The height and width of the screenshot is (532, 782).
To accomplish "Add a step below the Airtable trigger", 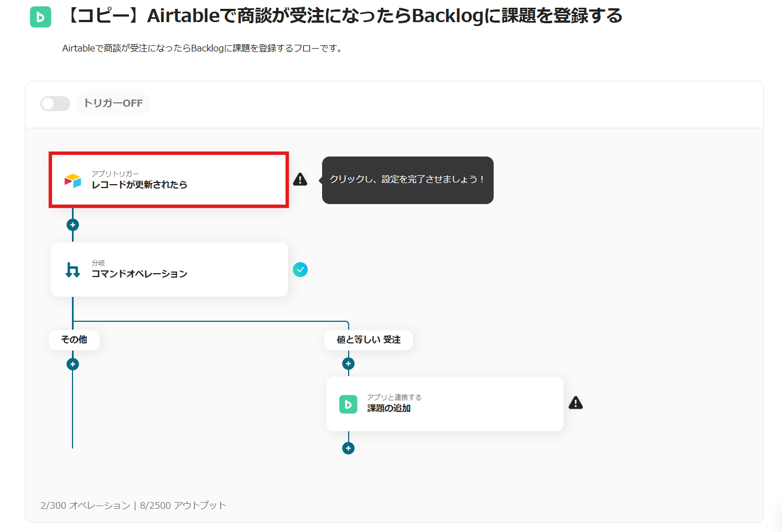I will click(x=72, y=225).
